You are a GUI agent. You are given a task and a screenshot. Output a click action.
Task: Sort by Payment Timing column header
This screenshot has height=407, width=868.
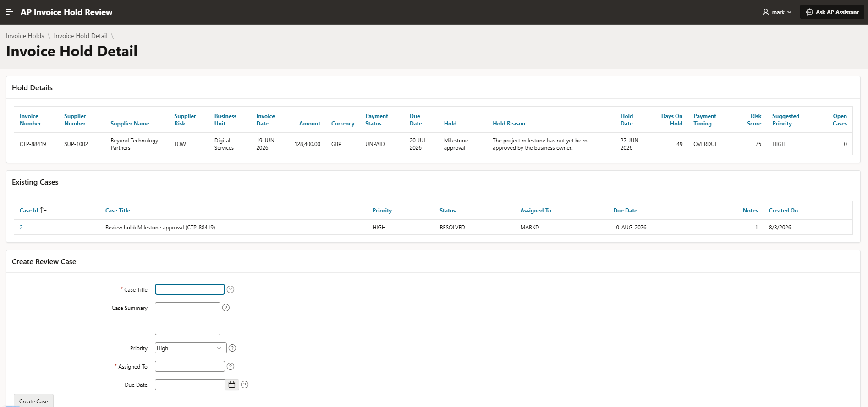click(x=705, y=120)
